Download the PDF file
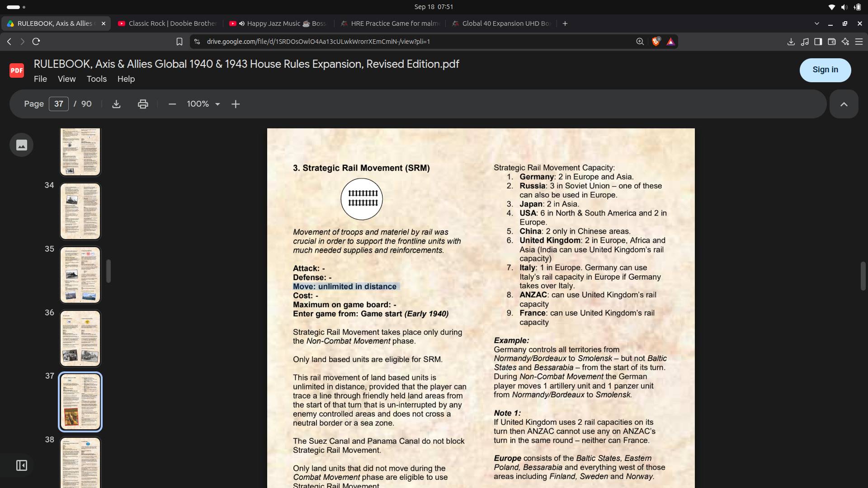 click(116, 104)
